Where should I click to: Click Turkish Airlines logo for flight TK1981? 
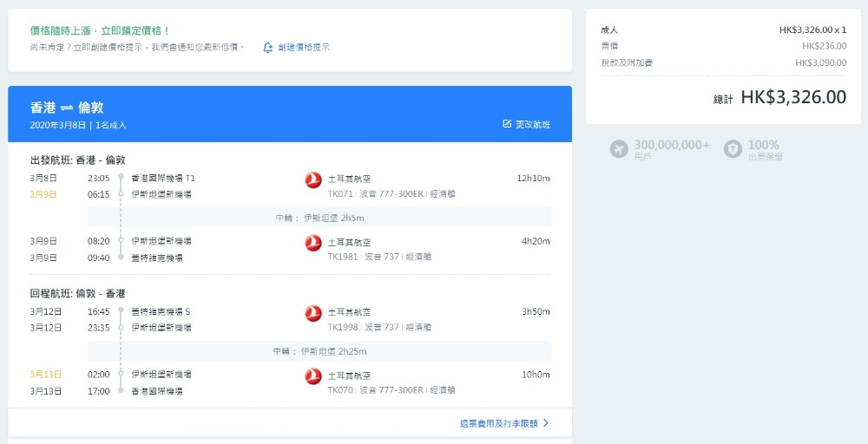tap(313, 243)
